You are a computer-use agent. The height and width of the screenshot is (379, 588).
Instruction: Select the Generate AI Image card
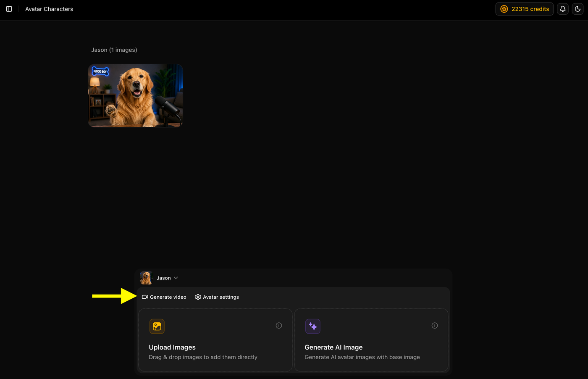coord(371,340)
